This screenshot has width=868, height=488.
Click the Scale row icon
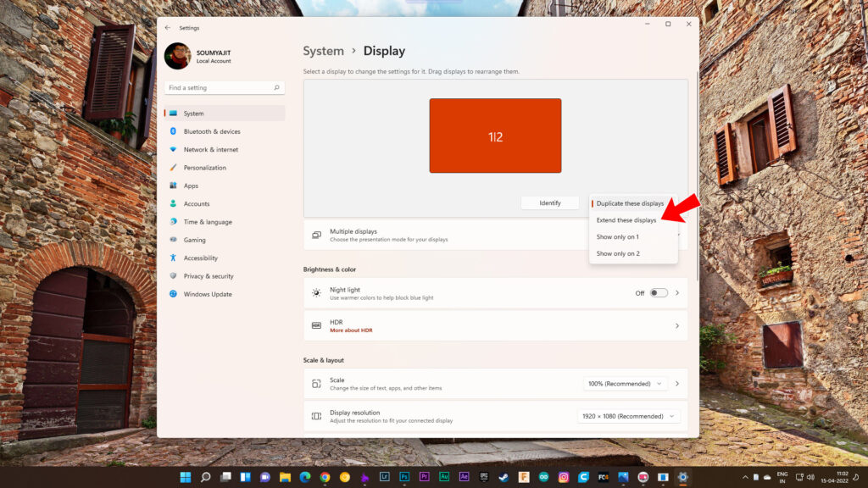coord(316,384)
